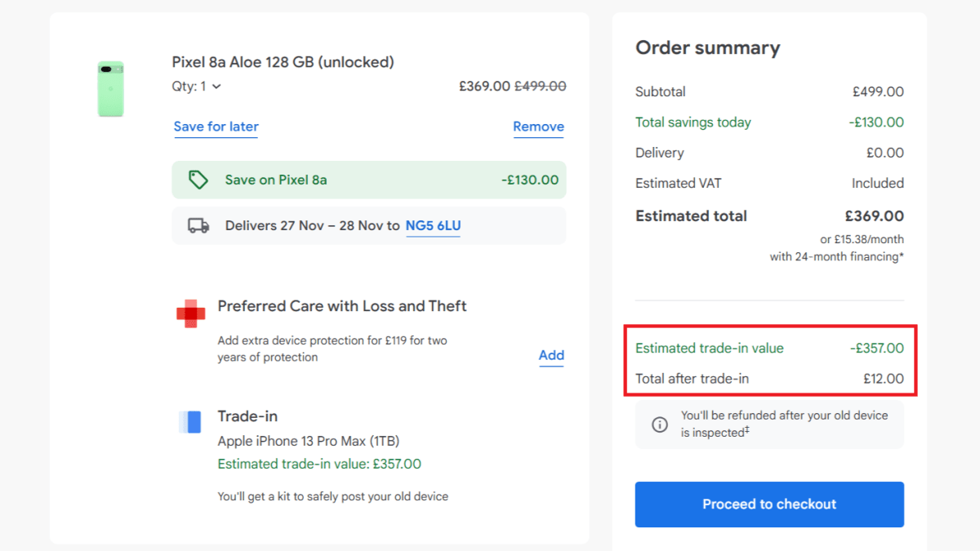Remove the Pixel 8a from the basket
The width and height of the screenshot is (980, 551).
point(538,127)
